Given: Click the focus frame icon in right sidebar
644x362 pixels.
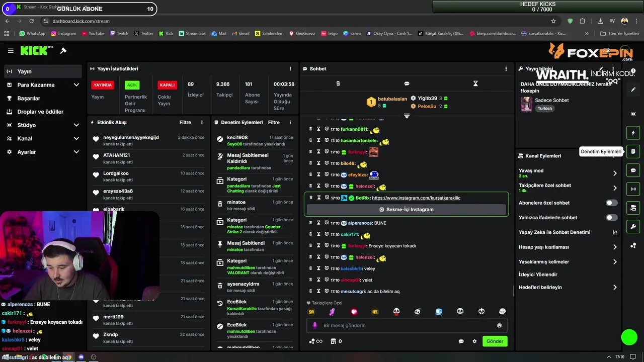Looking at the screenshot, I should click(x=633, y=114).
